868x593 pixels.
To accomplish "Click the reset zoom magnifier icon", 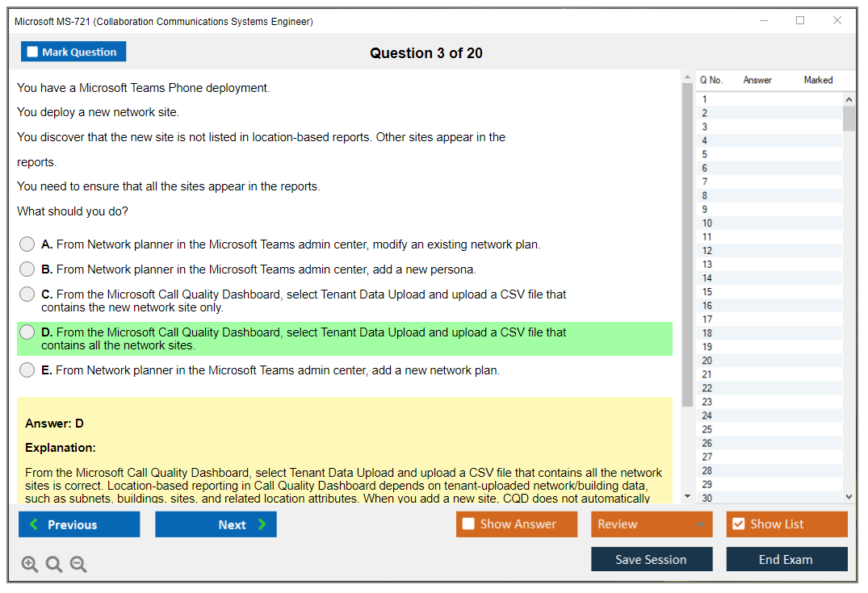I will [x=54, y=564].
